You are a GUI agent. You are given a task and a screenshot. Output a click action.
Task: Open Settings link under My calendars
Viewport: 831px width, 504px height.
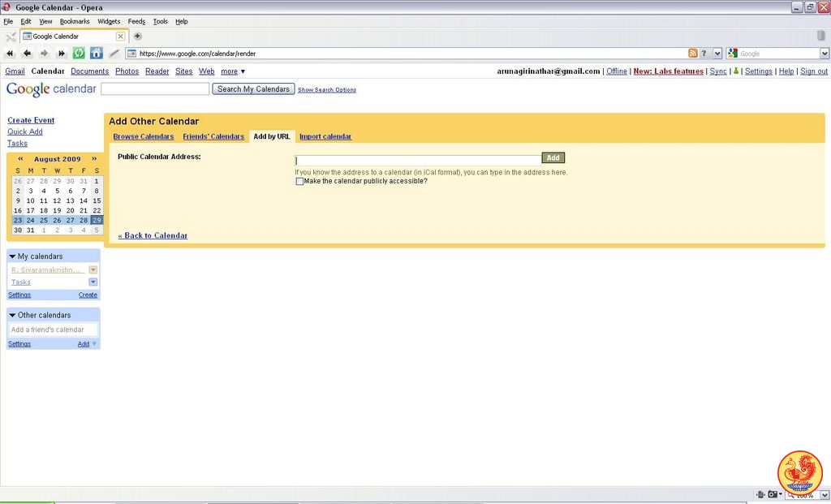(19, 295)
